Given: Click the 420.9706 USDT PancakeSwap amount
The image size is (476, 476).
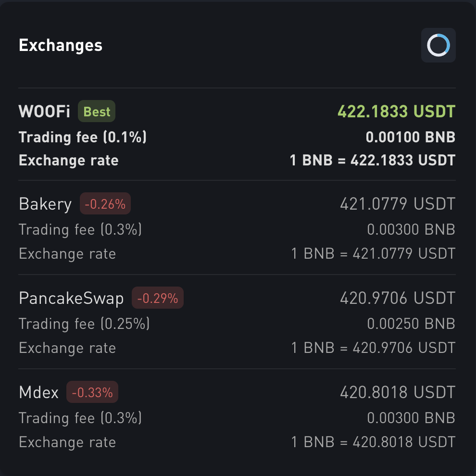Looking at the screenshot, I should [x=397, y=298].
